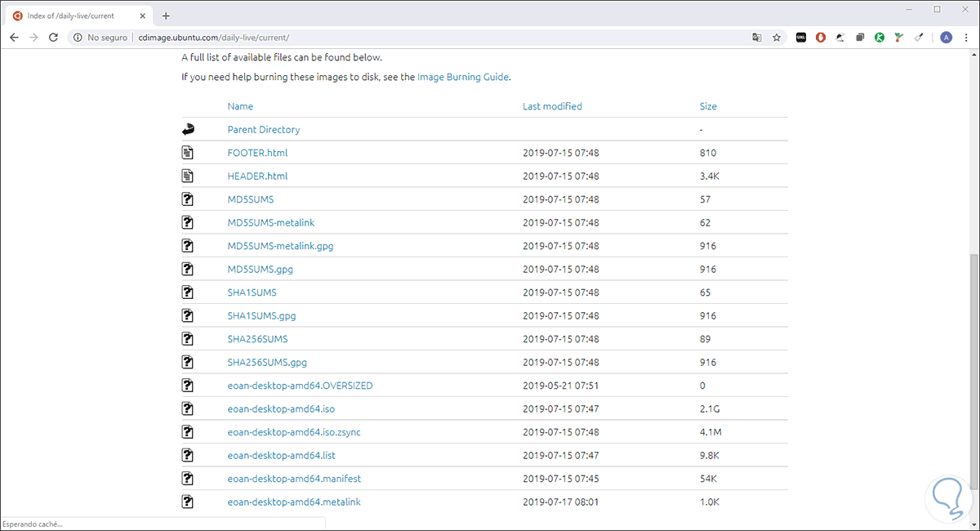Image resolution: width=980 pixels, height=531 pixels.
Task: Bookmark this page with the star icon
Action: pos(777,38)
